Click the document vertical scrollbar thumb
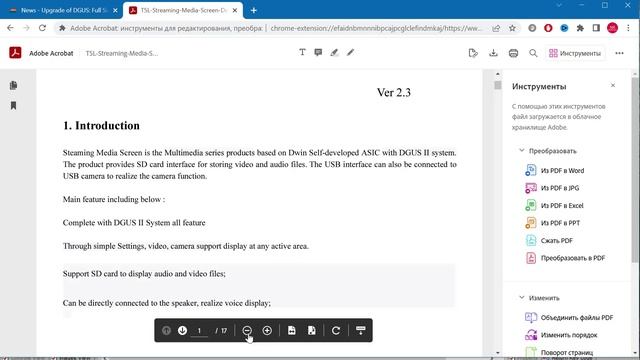 pyautogui.click(x=497, y=85)
